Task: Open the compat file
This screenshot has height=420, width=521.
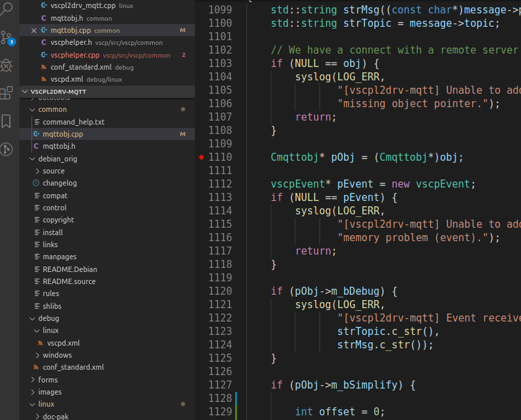Action: (107, 196)
